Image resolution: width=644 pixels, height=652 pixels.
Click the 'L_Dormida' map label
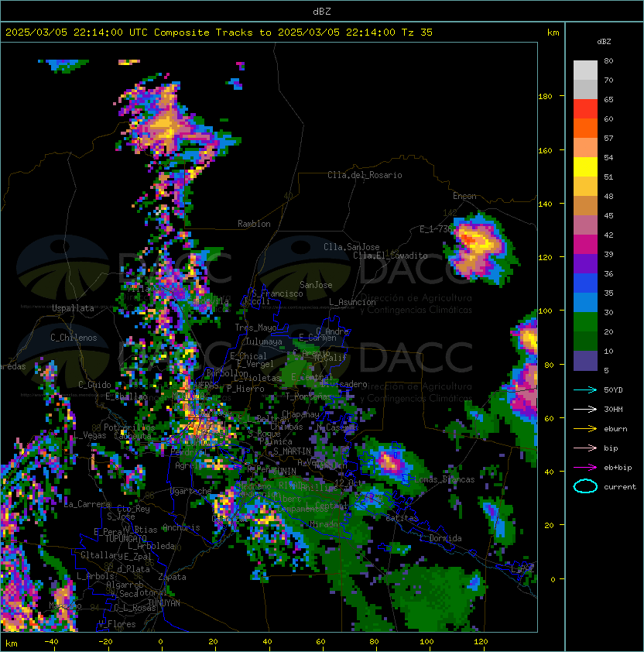(x=440, y=538)
